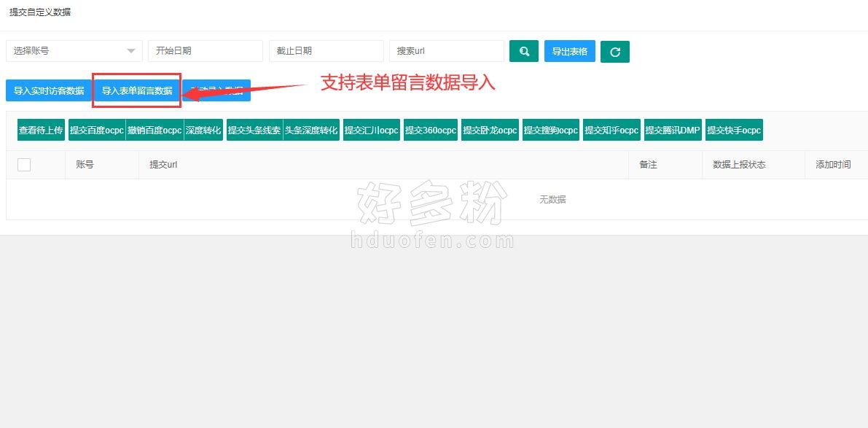Screen dimensions: 868x428
Task: Click the 查看待上传 button
Action: click(x=42, y=130)
